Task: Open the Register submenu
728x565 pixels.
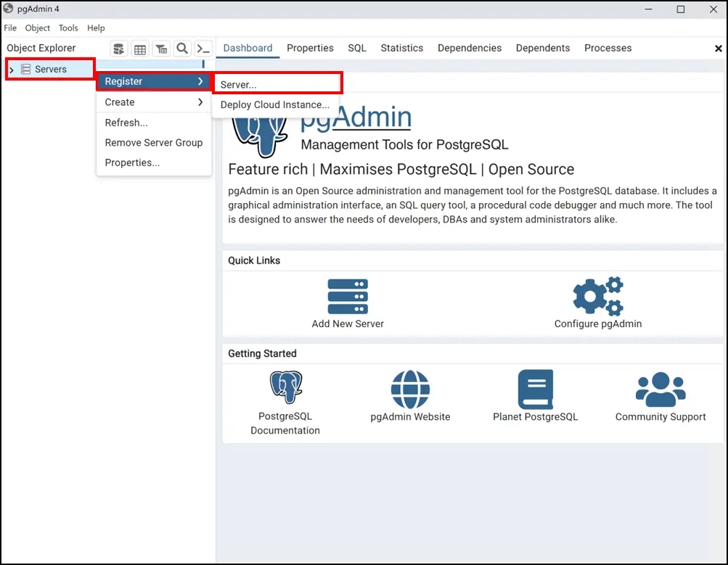Action: point(154,81)
